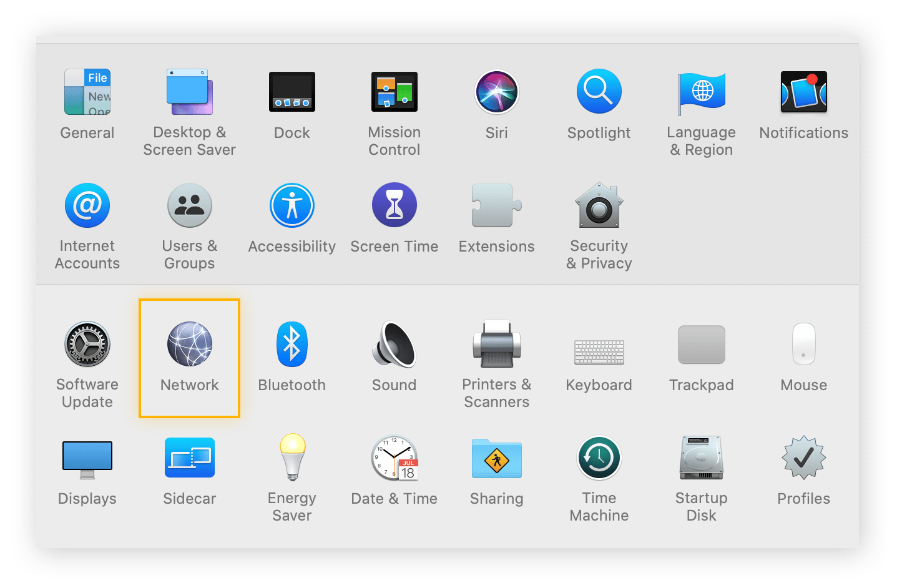This screenshot has width=897, height=588.
Task: Select the Accessibility icon
Action: click(x=292, y=206)
